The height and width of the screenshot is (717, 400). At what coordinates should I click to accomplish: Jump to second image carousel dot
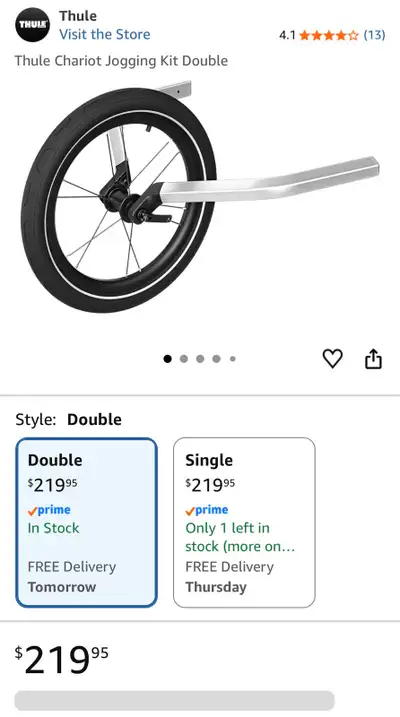[x=184, y=359]
